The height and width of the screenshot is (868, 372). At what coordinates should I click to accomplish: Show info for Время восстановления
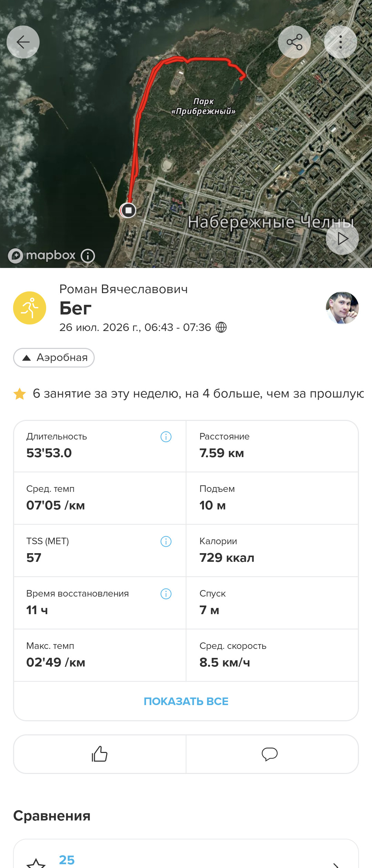pyautogui.click(x=166, y=594)
